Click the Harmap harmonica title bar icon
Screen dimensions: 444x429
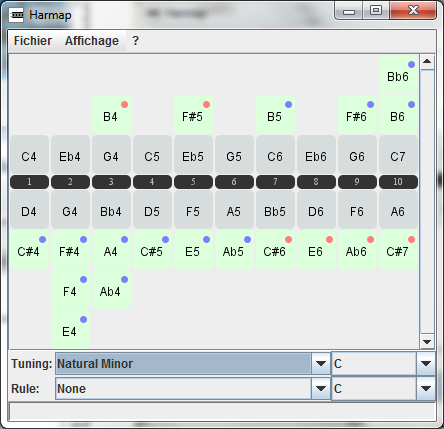(x=16, y=15)
